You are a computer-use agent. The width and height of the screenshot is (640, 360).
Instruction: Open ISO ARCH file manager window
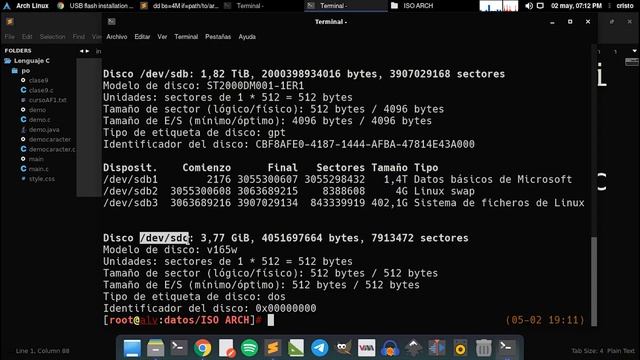412,6
